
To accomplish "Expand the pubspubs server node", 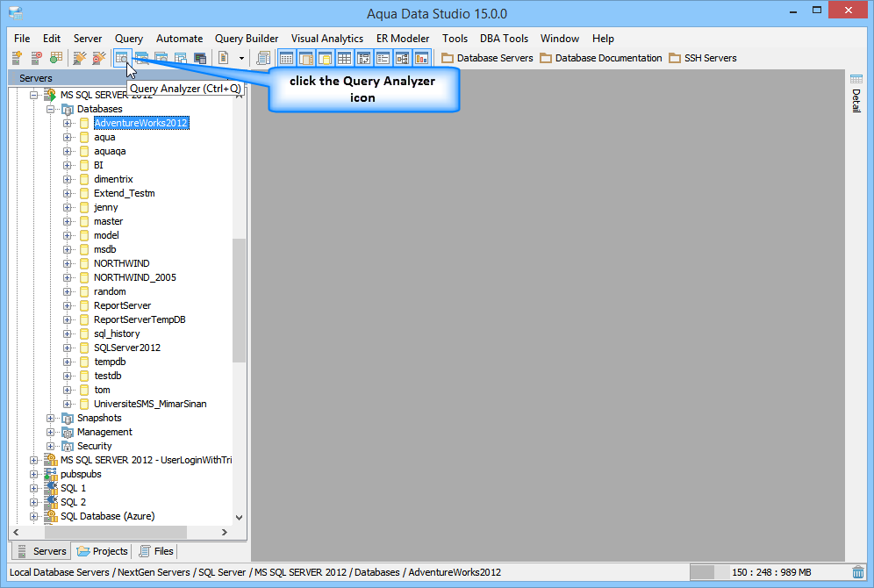I will (33, 474).
